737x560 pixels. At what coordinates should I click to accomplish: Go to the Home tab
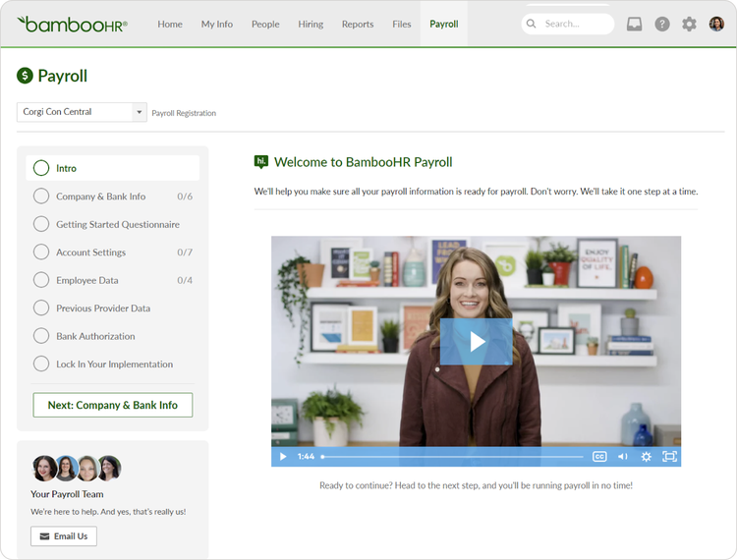(x=170, y=24)
